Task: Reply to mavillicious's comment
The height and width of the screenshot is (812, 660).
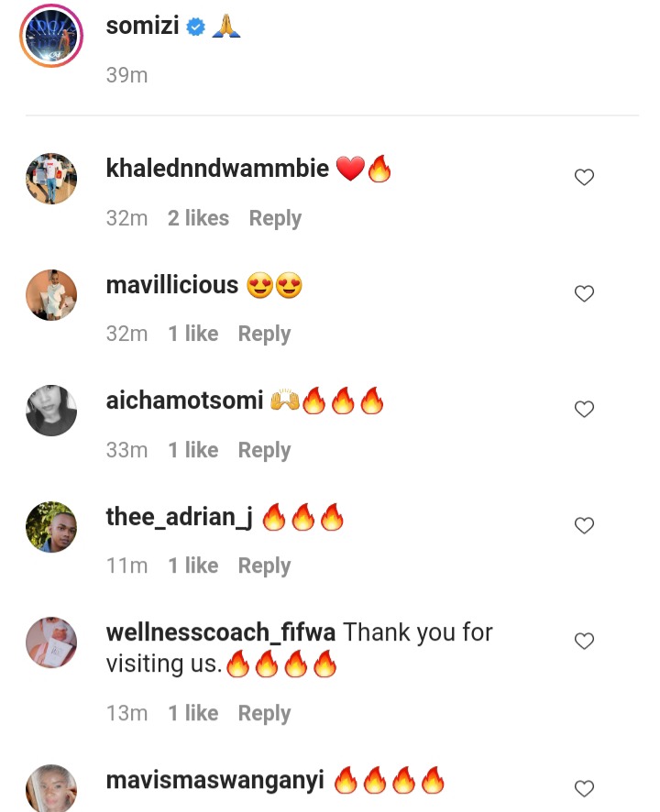Action: [x=264, y=335]
